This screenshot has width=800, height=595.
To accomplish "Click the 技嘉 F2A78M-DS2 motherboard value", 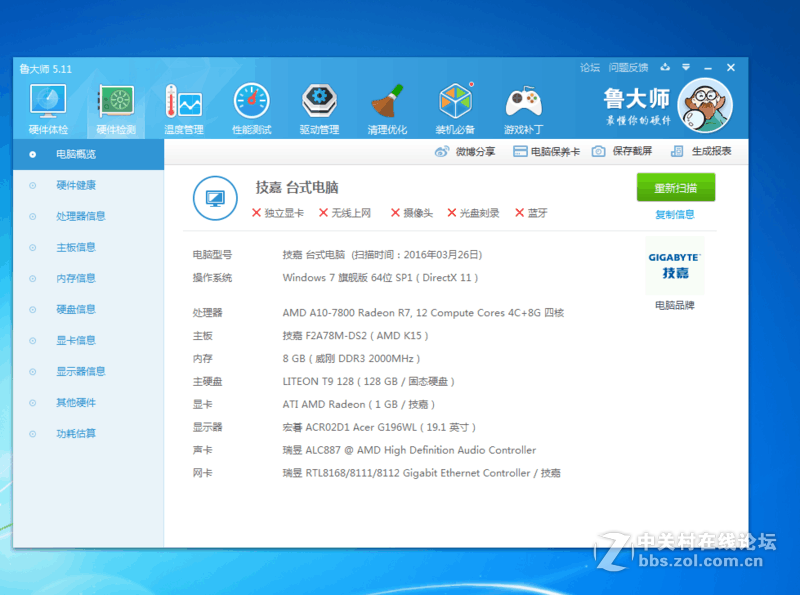I will pos(356,336).
